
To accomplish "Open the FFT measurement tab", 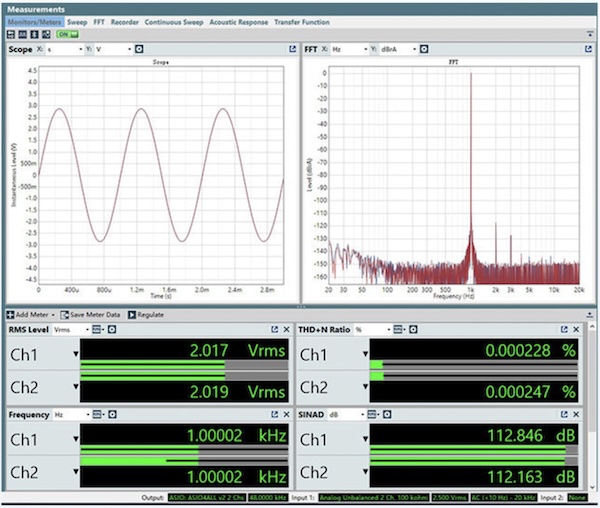I will coord(99,22).
